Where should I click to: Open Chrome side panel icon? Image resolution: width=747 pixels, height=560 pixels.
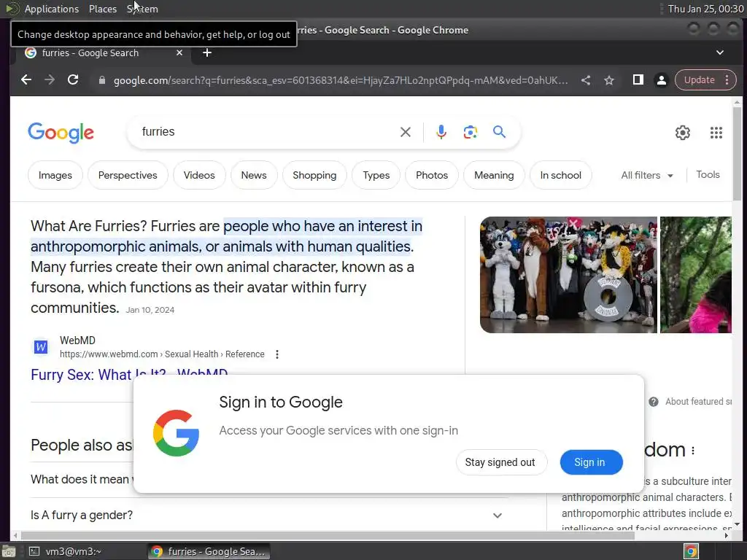(638, 80)
